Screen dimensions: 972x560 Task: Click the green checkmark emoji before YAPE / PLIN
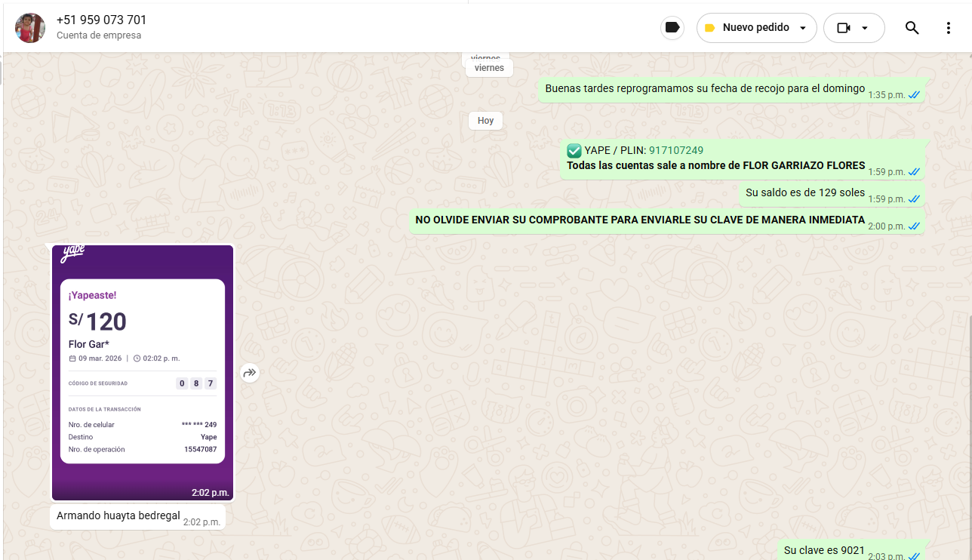[x=574, y=150]
